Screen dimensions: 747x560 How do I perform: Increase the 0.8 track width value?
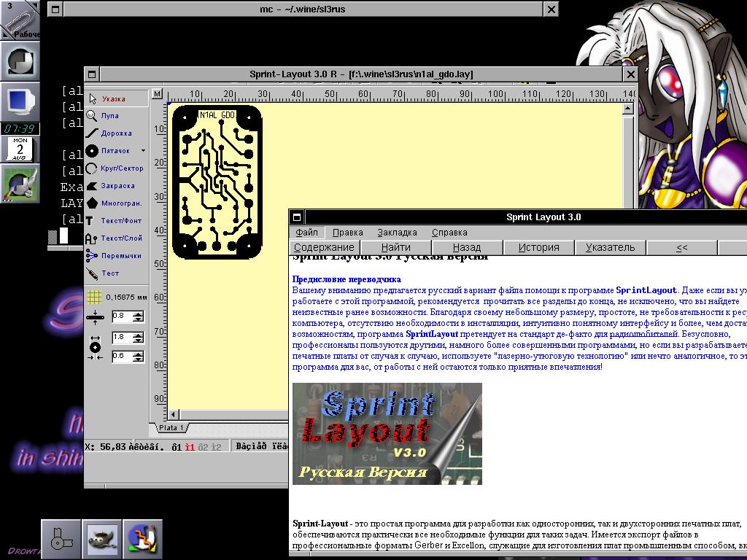click(x=138, y=314)
